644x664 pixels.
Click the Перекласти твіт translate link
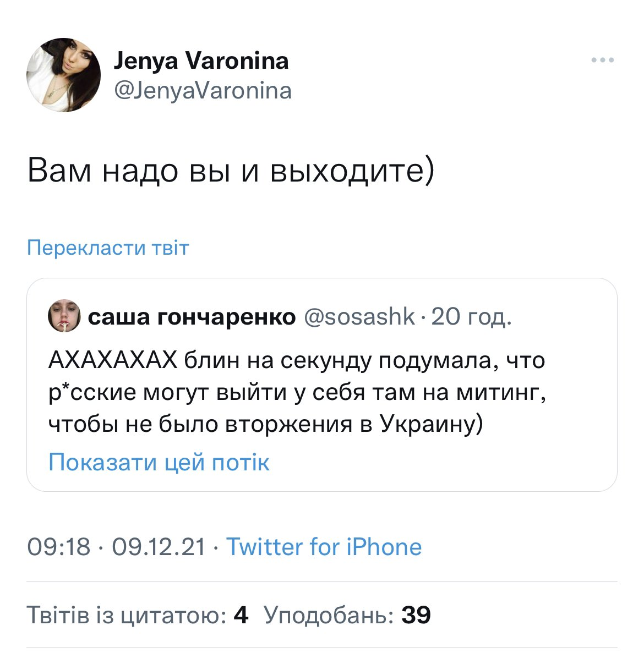pos(108,248)
